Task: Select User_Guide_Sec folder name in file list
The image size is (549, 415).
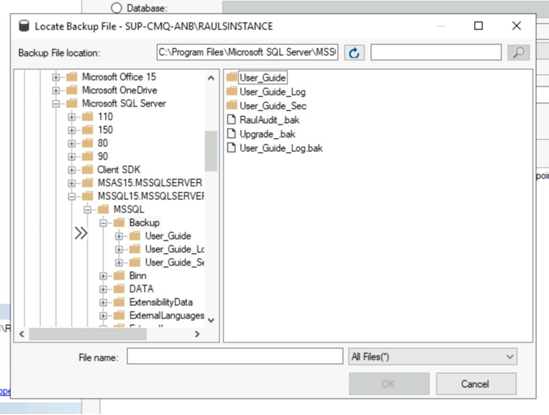Action: pos(273,106)
